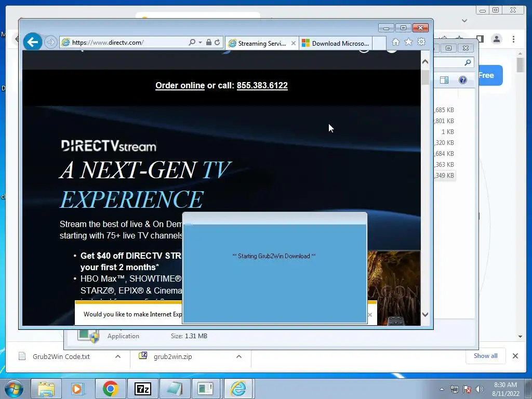
Task: Click the Chrome side panel icon
Action: 480,38
